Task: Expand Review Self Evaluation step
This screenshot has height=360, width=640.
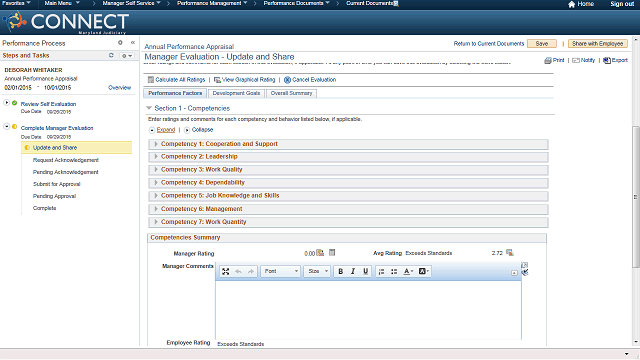Action: coord(7,102)
